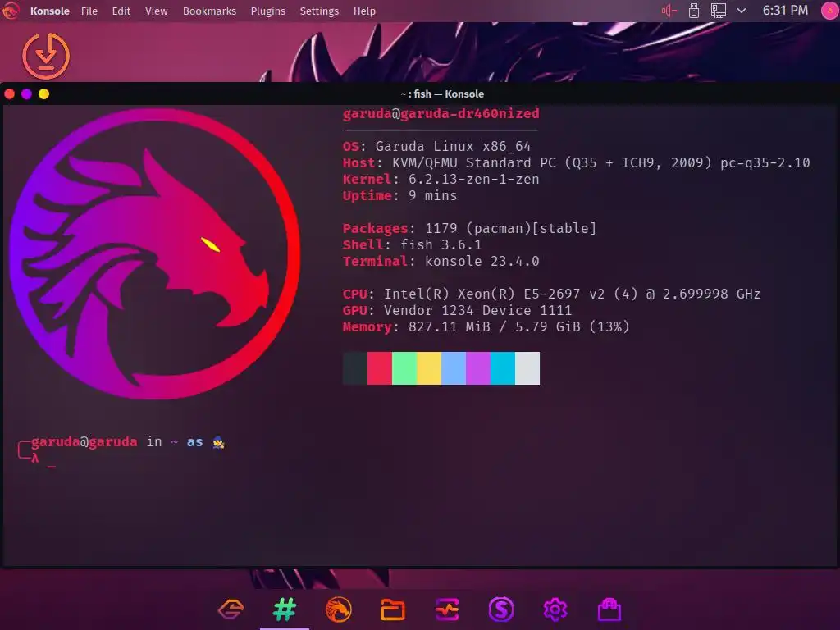Click the CPU Intel Xeon line
Viewport: 840px width, 630px height.
[x=552, y=294]
